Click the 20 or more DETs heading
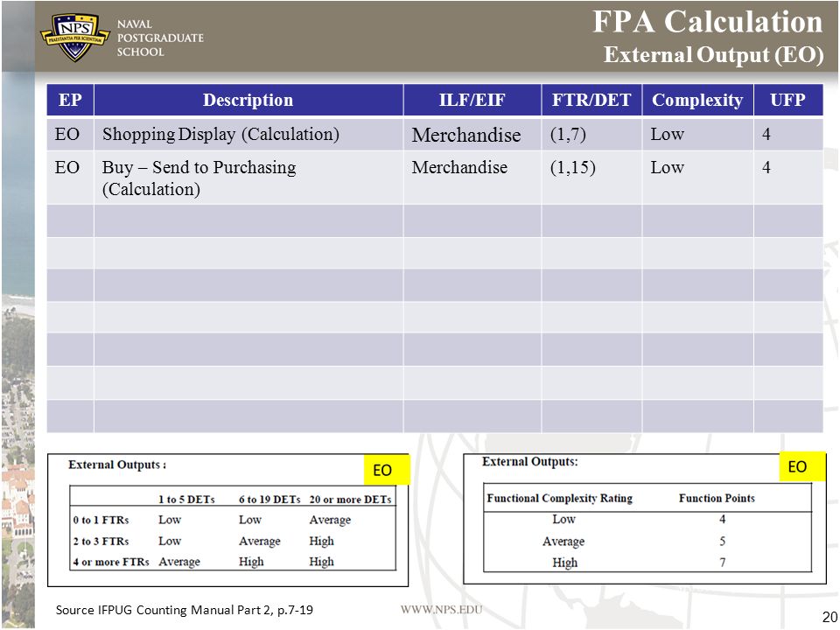The width and height of the screenshot is (840, 630). coord(350,500)
